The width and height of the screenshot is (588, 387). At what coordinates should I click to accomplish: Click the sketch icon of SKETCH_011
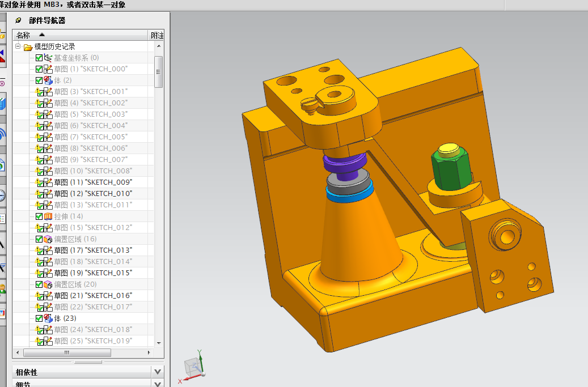pyautogui.click(x=48, y=205)
